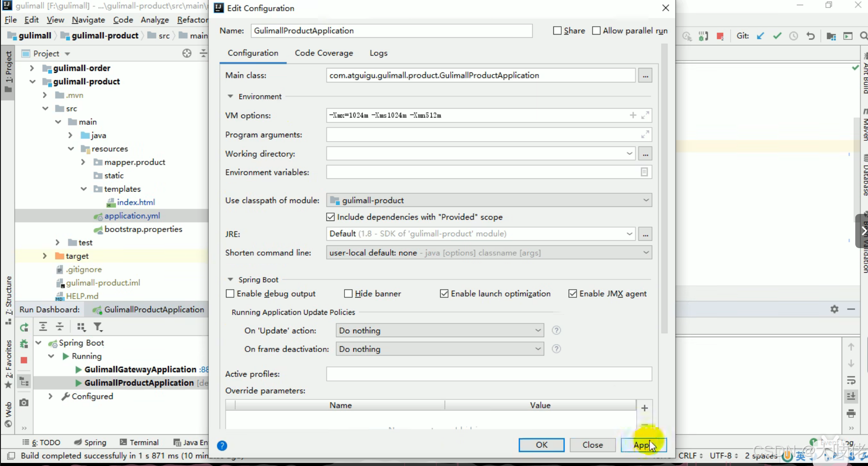The image size is (868, 466).
Task: Click the rerun icon in Run Dashboard
Action: click(x=24, y=327)
